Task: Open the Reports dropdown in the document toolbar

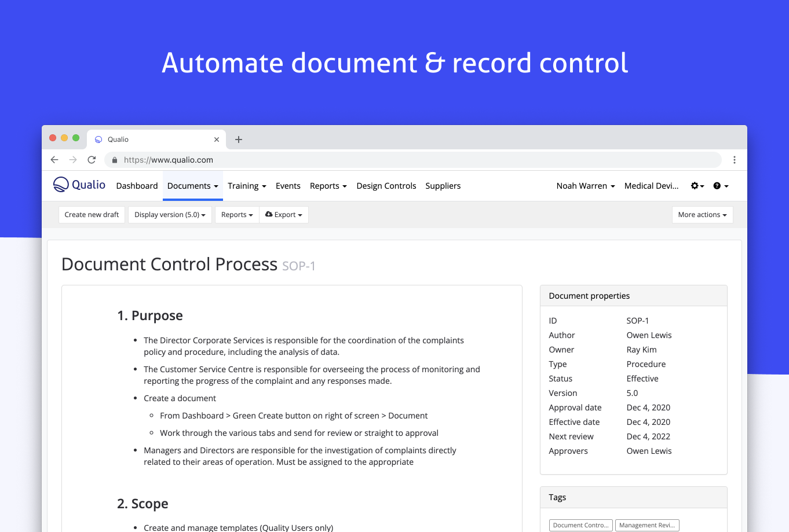Action: 237,215
